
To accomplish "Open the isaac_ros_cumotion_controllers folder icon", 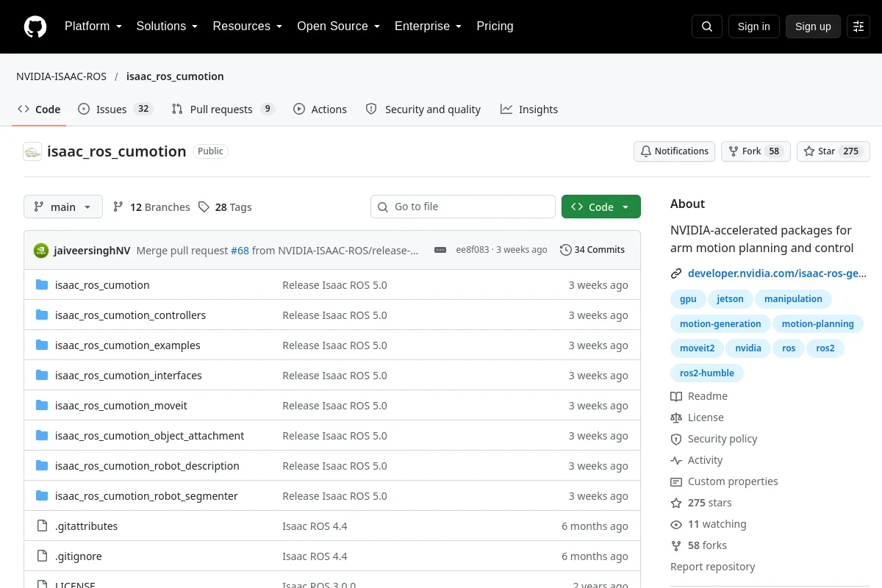I will pos(42,315).
